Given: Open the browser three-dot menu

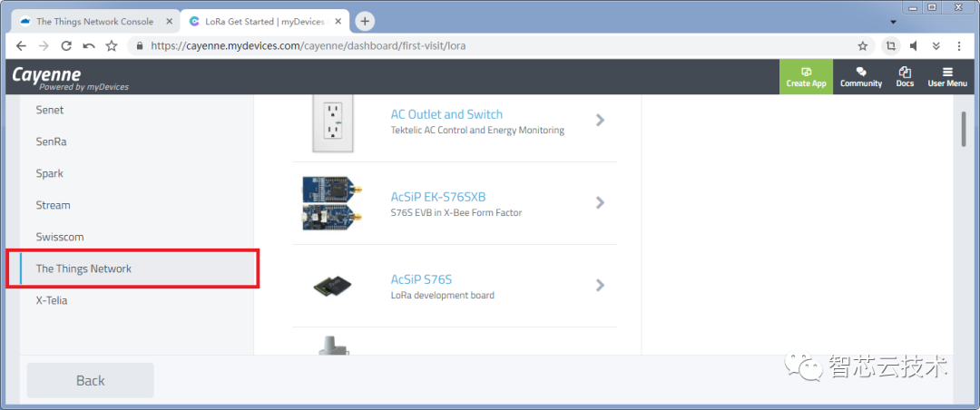Looking at the screenshot, I should click(959, 45).
